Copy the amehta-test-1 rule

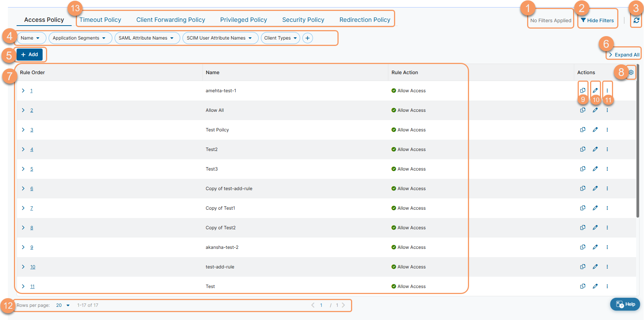pos(583,90)
